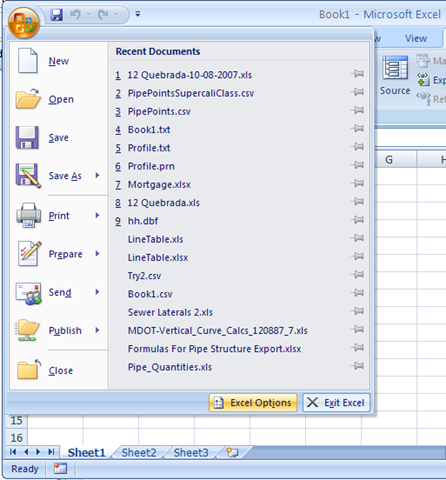The height and width of the screenshot is (480, 446).
Task: Choose Open from the Office menu
Action: click(59, 99)
